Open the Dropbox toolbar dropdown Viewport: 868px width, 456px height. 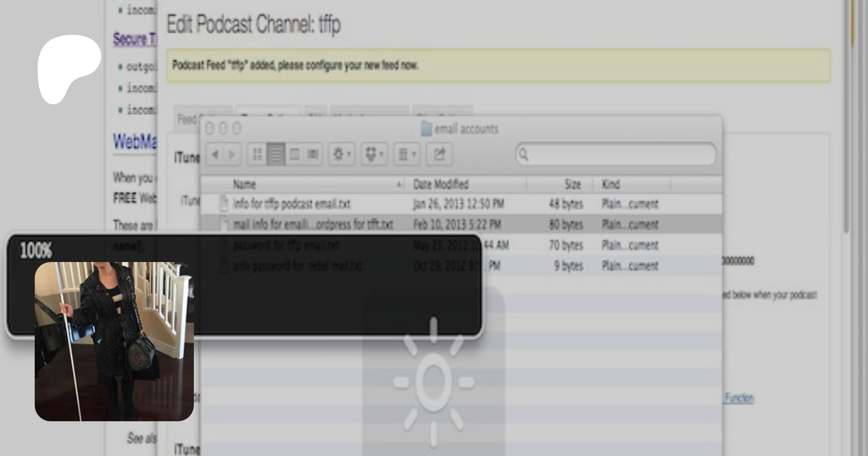374,154
